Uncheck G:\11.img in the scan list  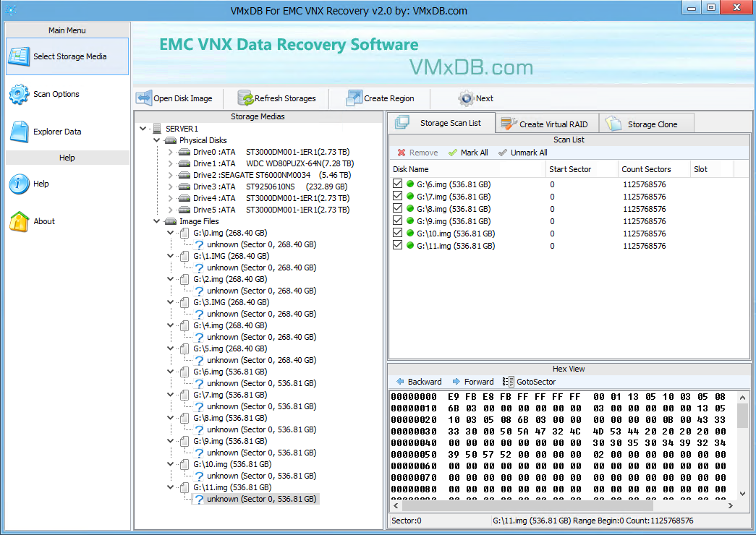397,245
